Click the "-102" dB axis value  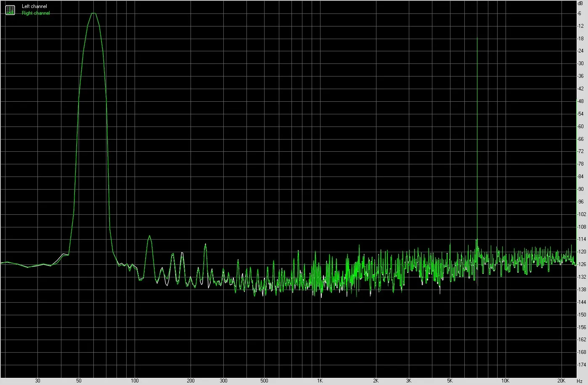(582, 214)
